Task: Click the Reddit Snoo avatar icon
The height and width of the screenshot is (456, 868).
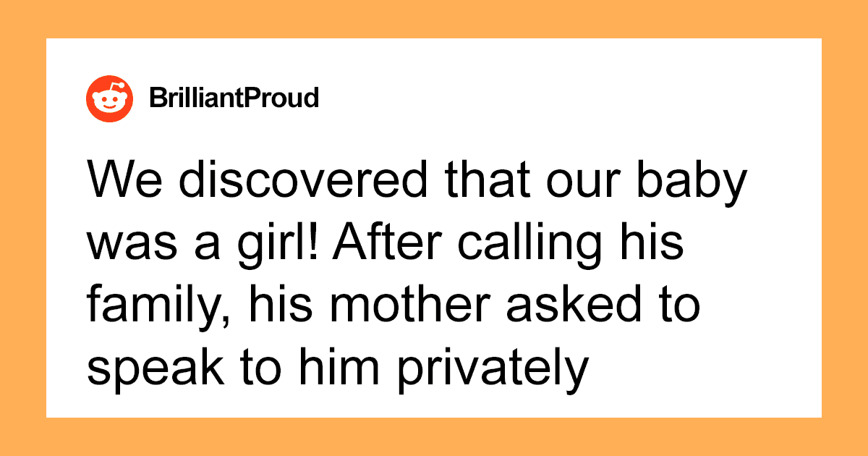Action: [x=111, y=98]
